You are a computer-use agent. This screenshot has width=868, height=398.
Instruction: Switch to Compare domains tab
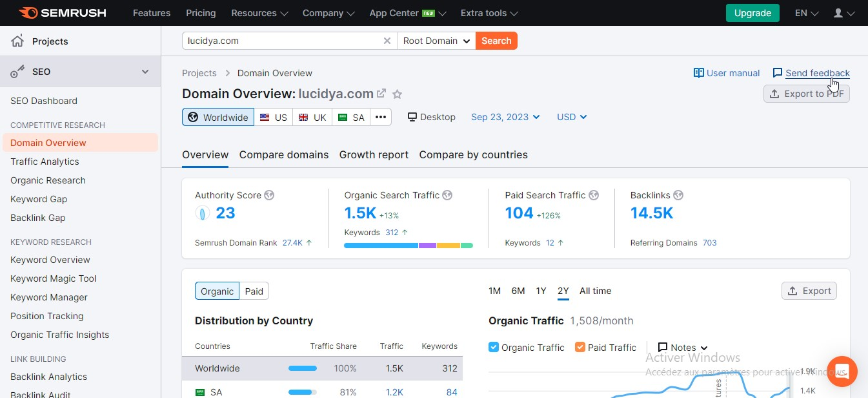(x=284, y=154)
